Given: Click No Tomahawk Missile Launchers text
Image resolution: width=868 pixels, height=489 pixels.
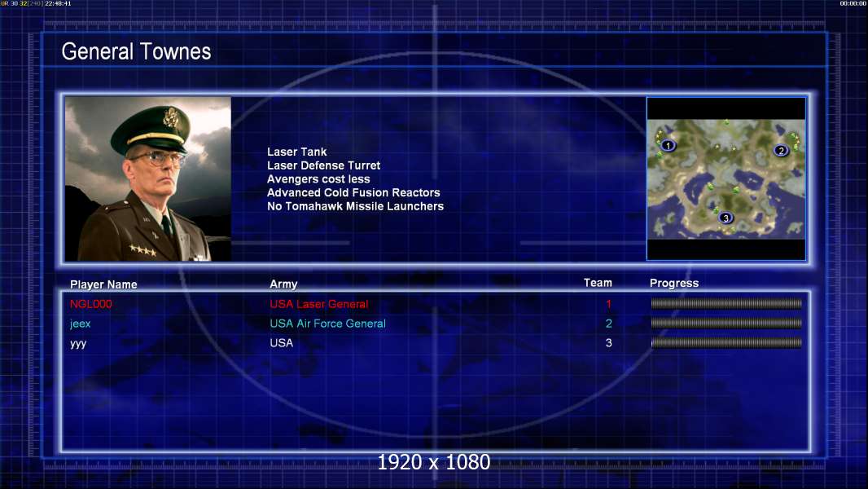Looking at the screenshot, I should coord(355,206).
